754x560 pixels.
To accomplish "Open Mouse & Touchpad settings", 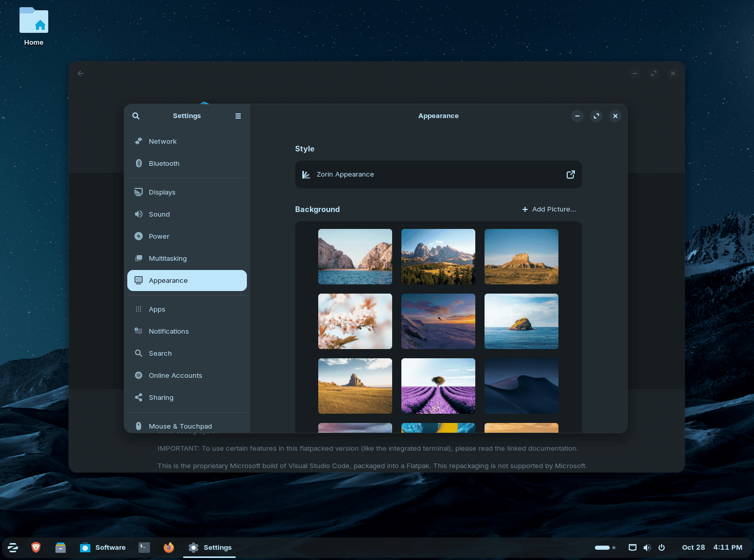I will click(180, 426).
